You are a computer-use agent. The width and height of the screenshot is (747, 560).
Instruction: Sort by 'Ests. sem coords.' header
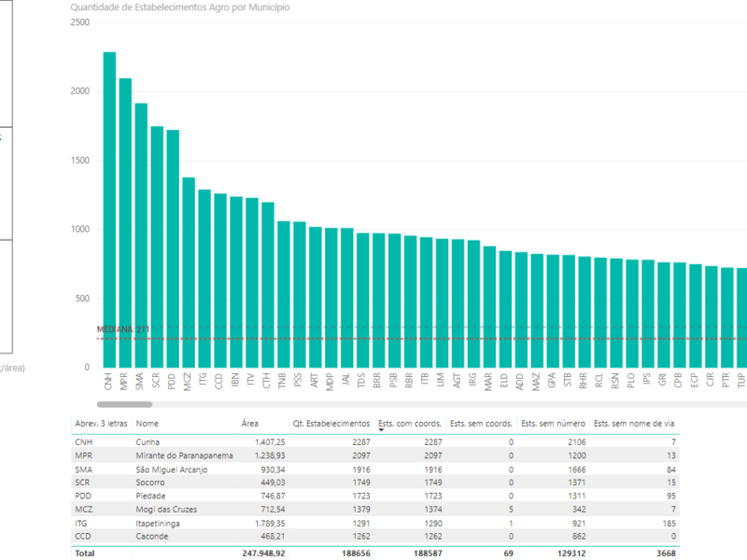481,424
